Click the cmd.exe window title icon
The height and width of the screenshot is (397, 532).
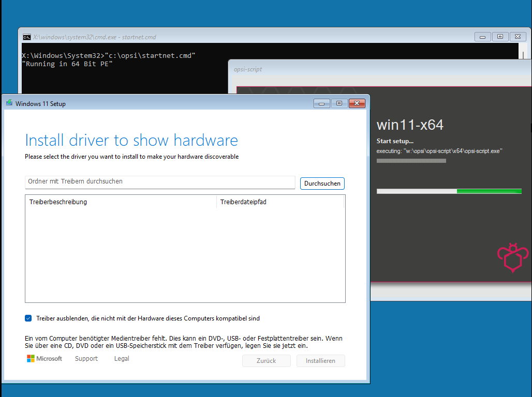point(27,37)
